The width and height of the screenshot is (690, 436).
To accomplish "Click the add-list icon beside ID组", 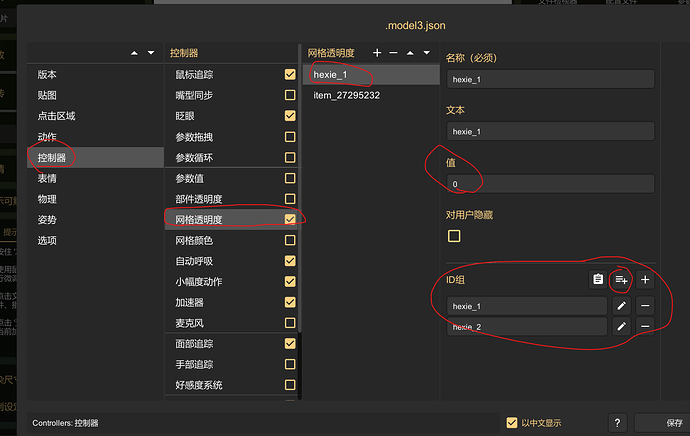I will pyautogui.click(x=621, y=280).
